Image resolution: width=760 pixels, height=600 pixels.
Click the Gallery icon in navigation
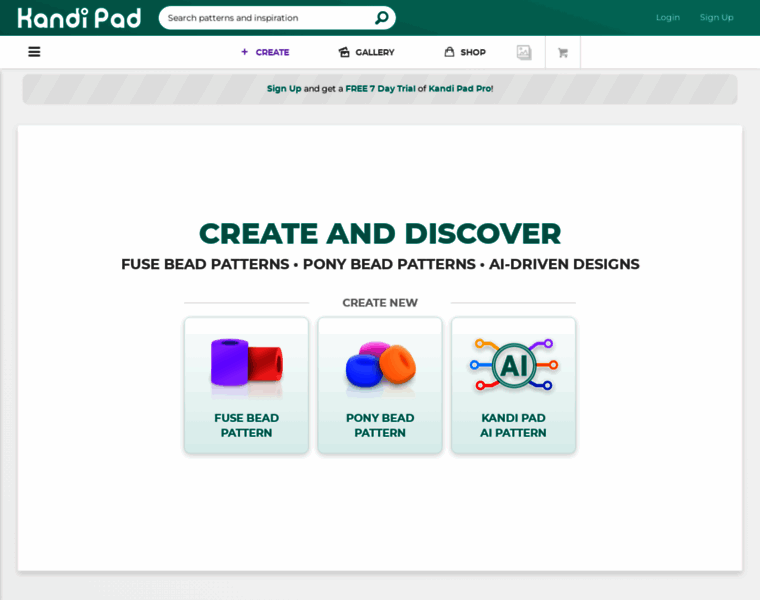point(344,52)
